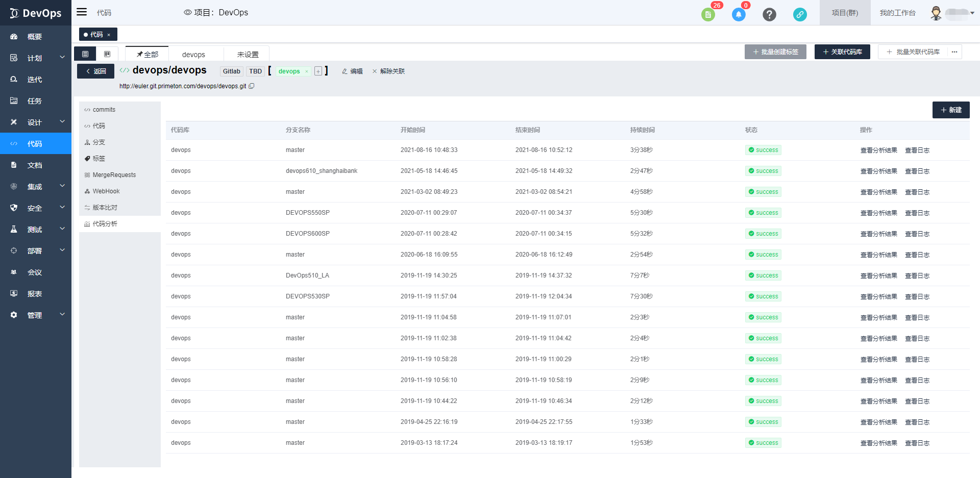This screenshot has width=980, height=478.
Task: Open the help question mark icon
Action: coord(769,14)
